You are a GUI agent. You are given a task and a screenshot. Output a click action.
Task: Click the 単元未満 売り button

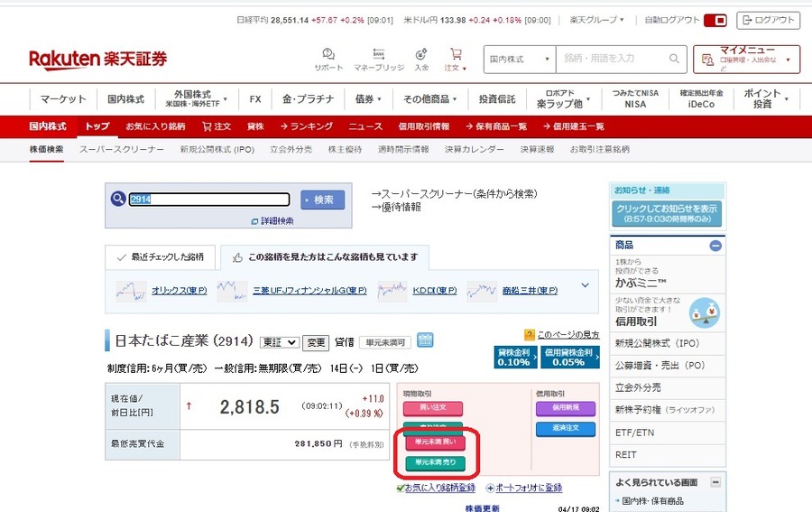pyautogui.click(x=436, y=462)
